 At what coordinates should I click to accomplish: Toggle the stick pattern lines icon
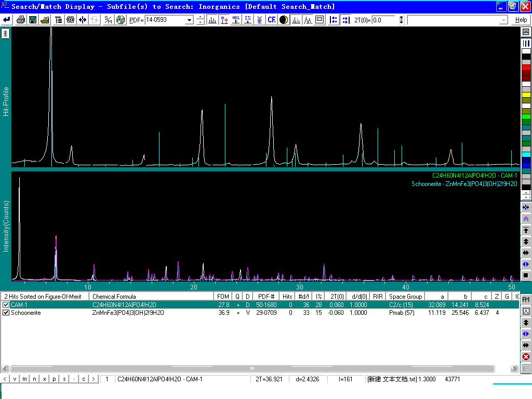[x=212, y=20]
